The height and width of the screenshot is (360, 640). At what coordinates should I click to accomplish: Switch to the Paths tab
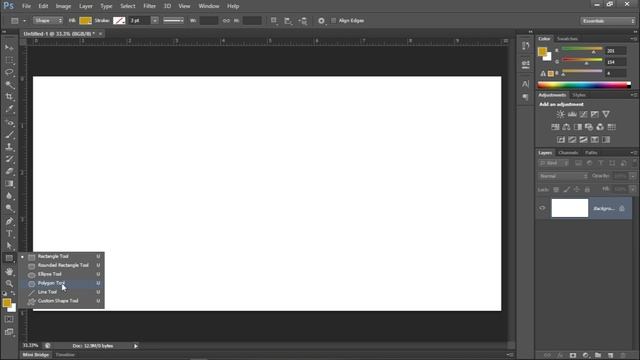tap(591, 153)
